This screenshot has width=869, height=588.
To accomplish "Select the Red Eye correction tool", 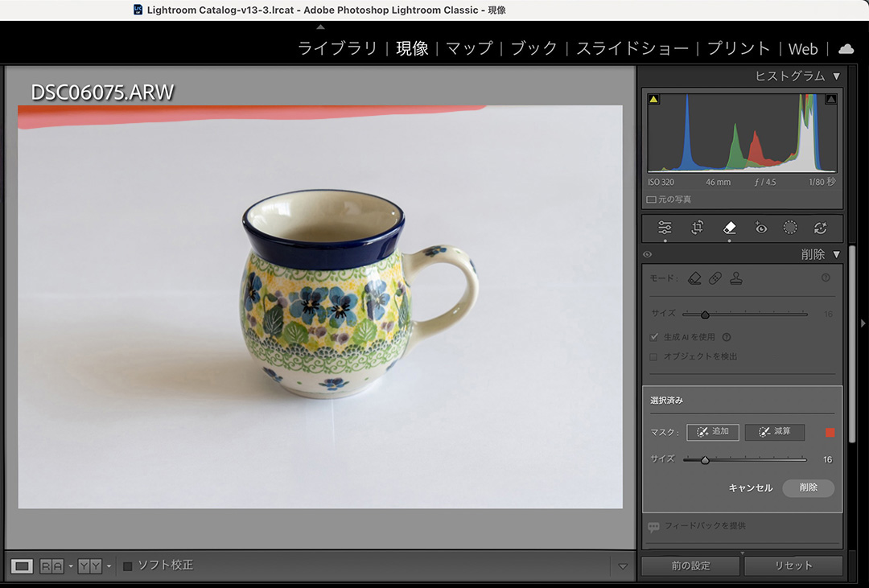I will point(761,228).
